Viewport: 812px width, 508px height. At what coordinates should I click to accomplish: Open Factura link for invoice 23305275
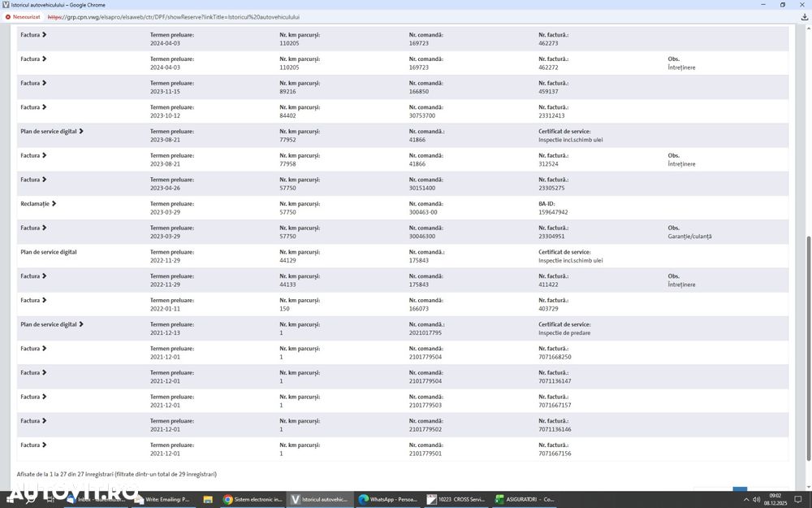point(33,180)
